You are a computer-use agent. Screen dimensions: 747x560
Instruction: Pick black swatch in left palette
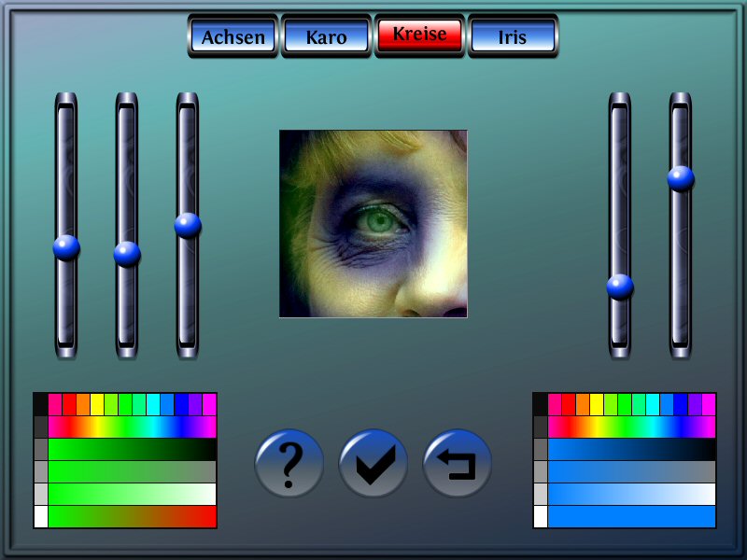41,405
